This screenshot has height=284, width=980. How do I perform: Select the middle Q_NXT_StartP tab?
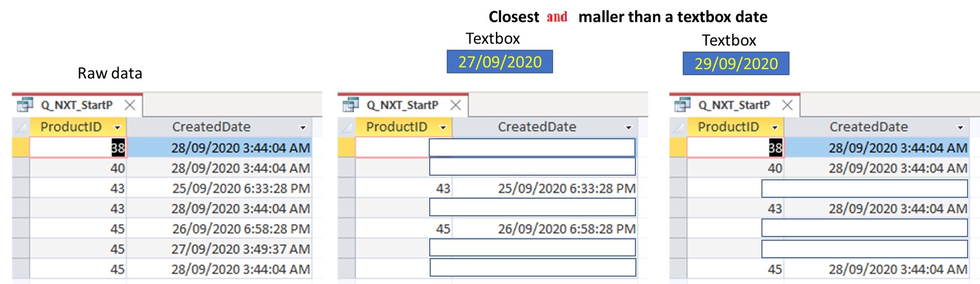[403, 105]
